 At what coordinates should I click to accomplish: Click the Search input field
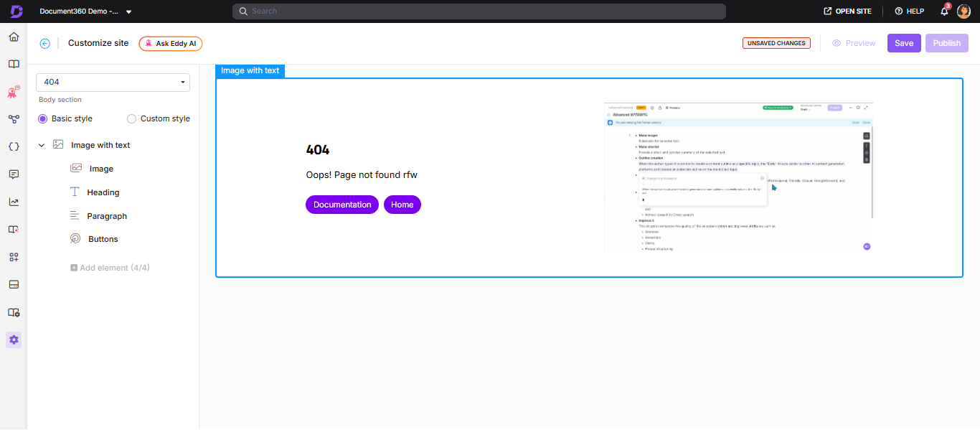[479, 11]
